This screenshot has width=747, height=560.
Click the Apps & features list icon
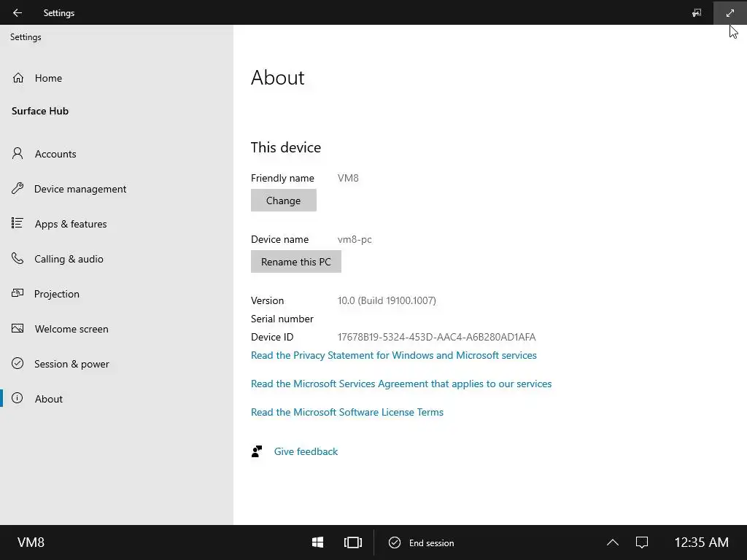pos(18,223)
